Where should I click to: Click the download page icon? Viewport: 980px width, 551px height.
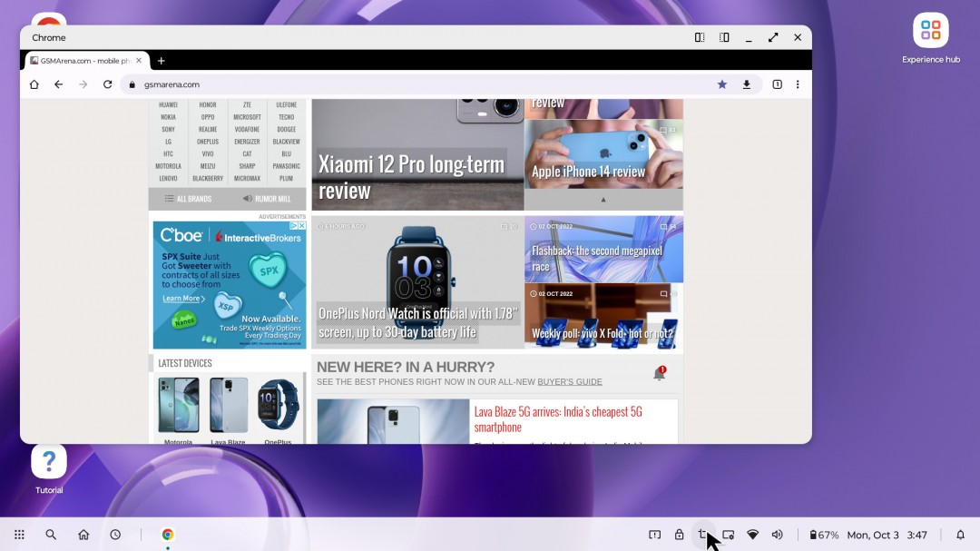746,84
